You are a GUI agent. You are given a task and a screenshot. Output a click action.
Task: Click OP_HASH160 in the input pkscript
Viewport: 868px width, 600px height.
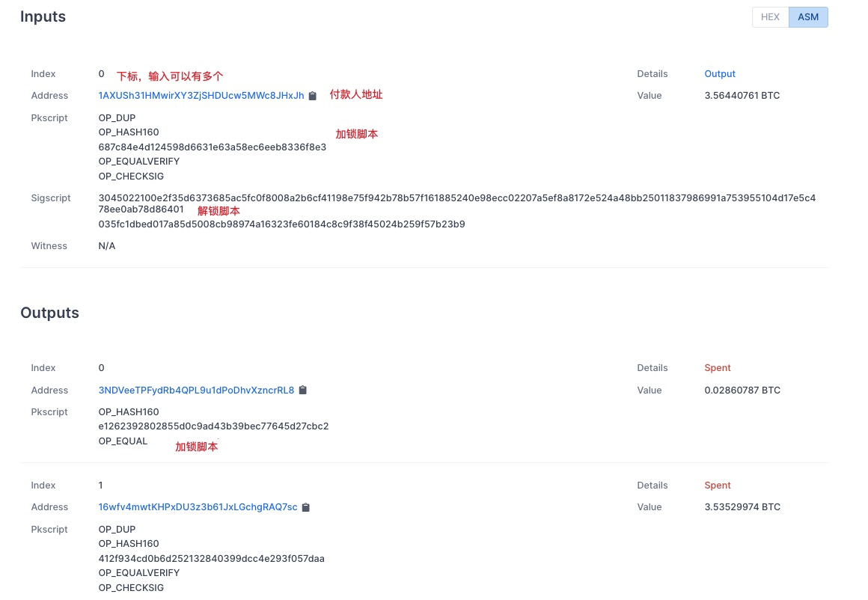click(129, 132)
